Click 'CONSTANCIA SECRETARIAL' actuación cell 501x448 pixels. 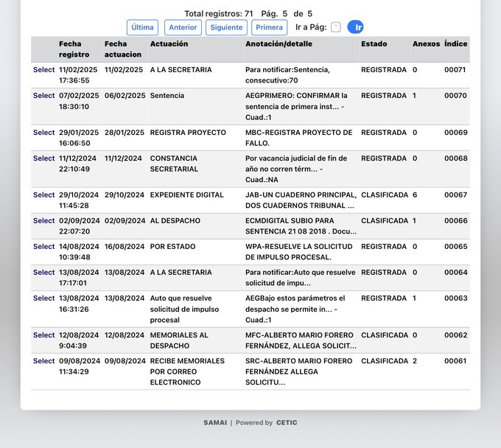(174, 164)
